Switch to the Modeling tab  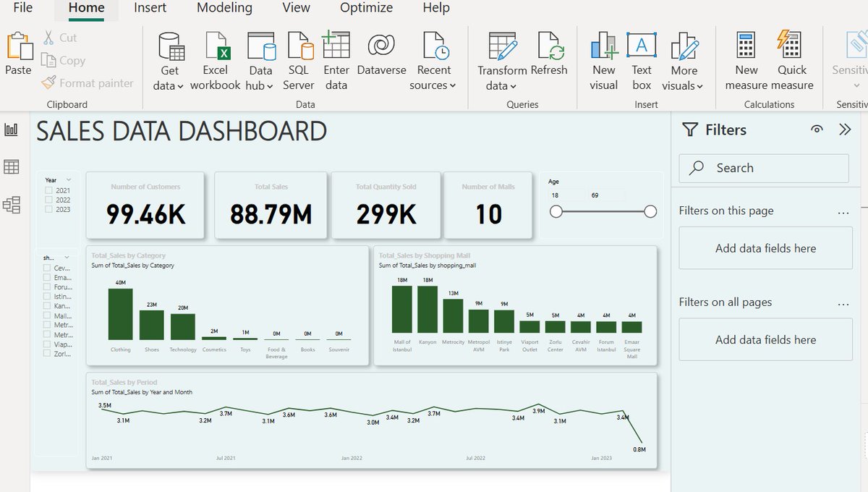(x=224, y=8)
